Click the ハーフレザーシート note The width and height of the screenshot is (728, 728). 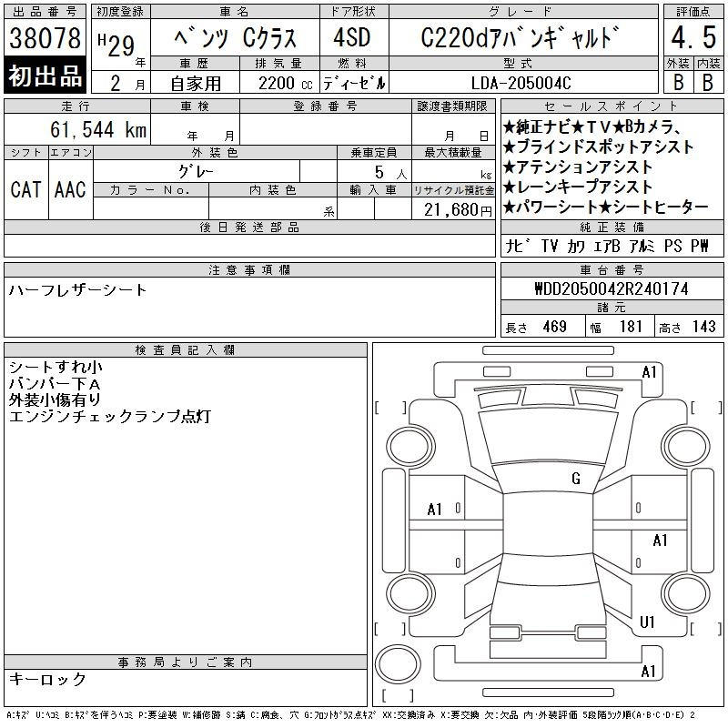pos(77,290)
